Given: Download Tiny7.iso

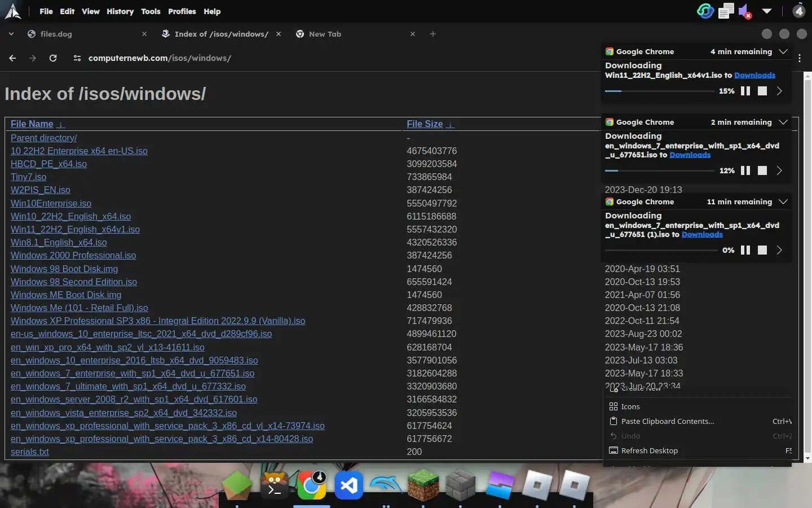Looking at the screenshot, I should tap(29, 177).
